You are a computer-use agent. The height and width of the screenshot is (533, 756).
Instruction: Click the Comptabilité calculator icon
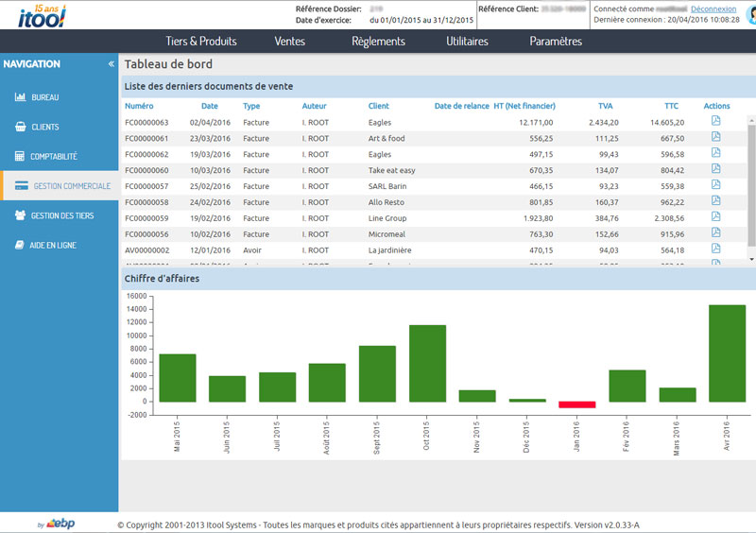(x=20, y=156)
